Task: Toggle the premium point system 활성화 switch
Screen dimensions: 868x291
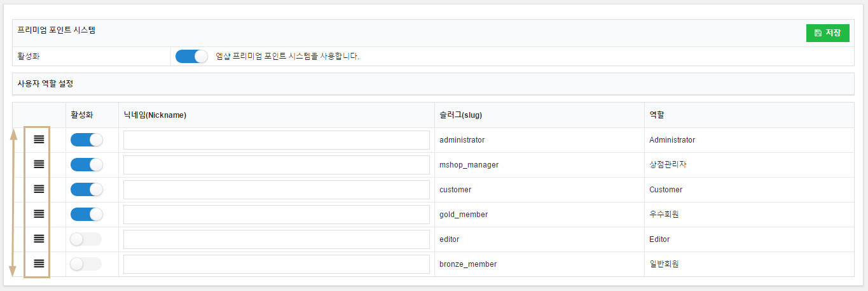Action: pos(191,56)
